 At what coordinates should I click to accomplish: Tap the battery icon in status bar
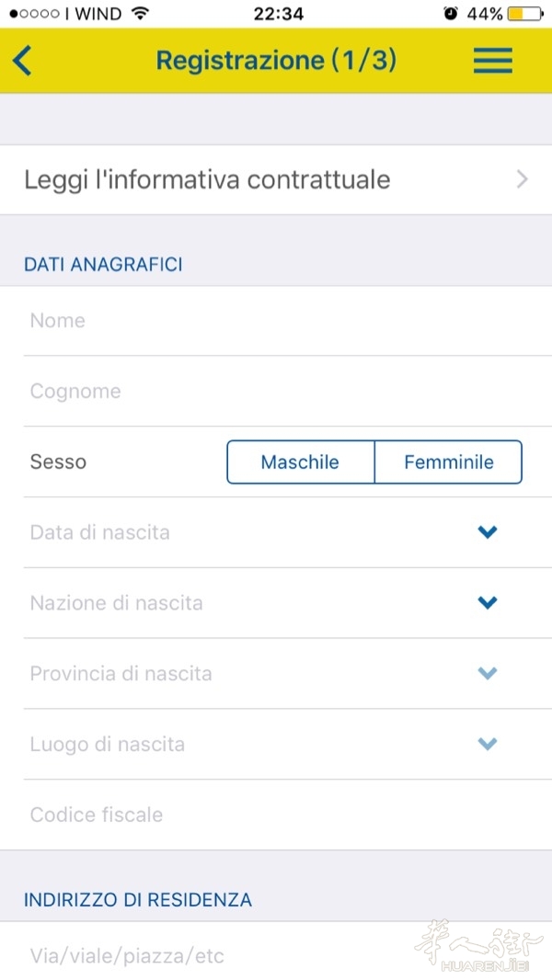525,14
